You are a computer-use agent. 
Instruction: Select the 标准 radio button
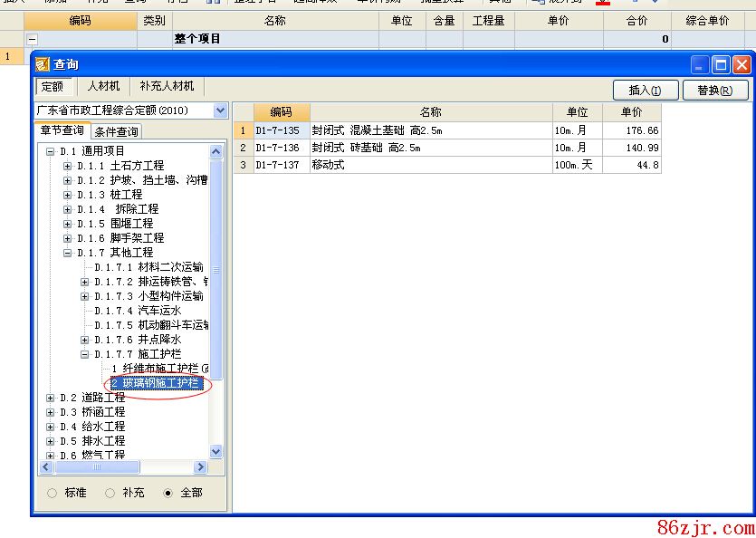[52, 493]
